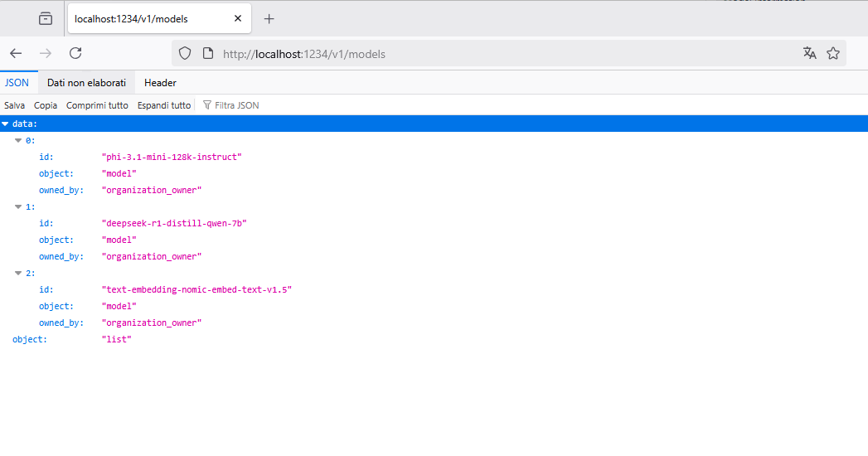Click the id key of item 0

click(x=46, y=158)
